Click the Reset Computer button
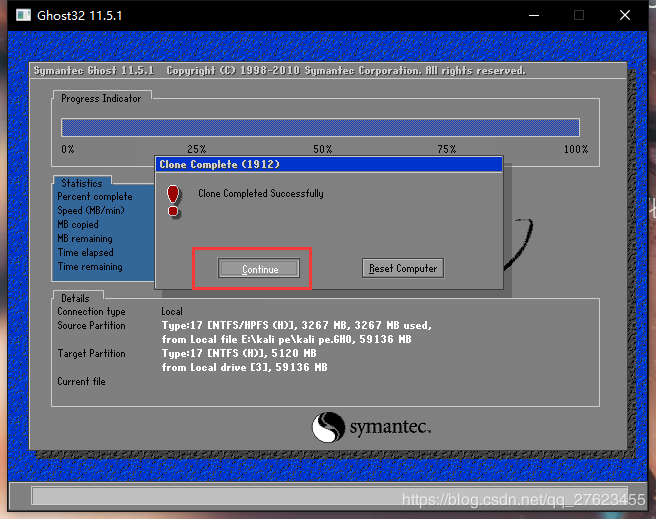 point(403,268)
